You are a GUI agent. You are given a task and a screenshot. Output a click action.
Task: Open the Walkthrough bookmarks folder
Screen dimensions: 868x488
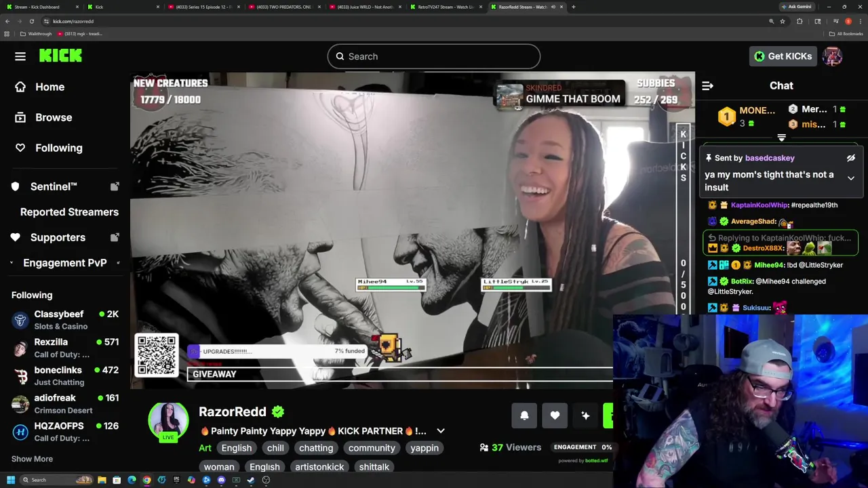[36, 34]
